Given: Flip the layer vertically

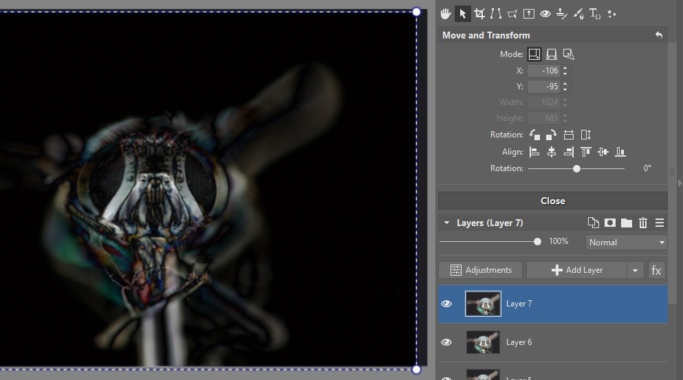Looking at the screenshot, I should pos(586,135).
